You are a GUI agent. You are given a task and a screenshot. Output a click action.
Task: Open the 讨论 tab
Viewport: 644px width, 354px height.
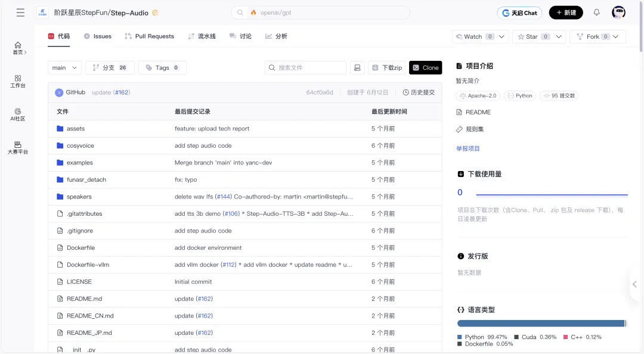click(x=240, y=36)
